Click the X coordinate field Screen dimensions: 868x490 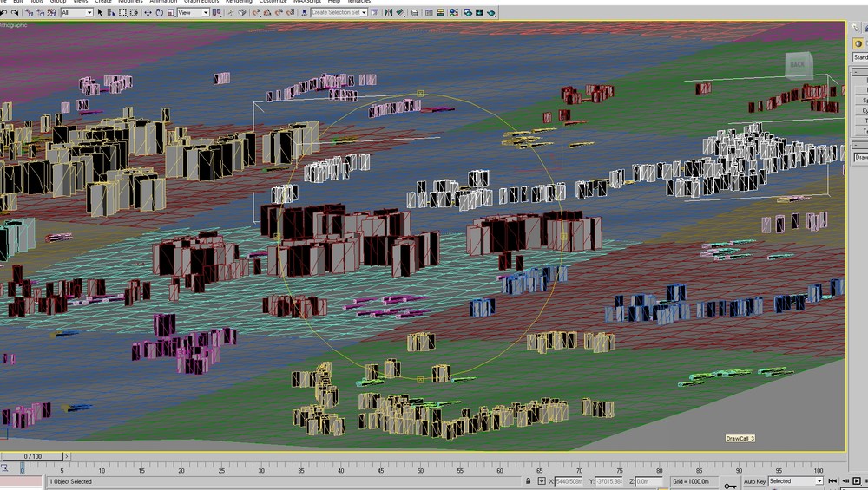pos(568,481)
